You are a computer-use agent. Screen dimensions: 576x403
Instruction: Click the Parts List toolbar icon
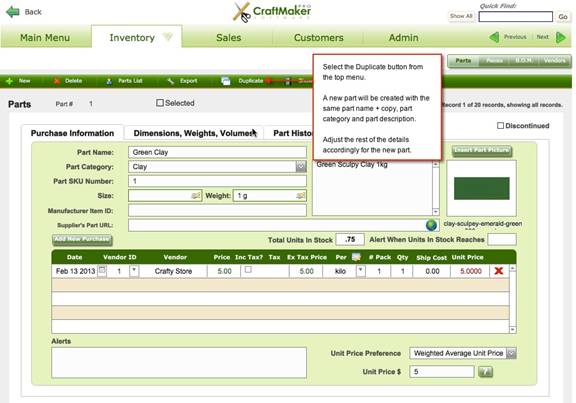(109, 81)
